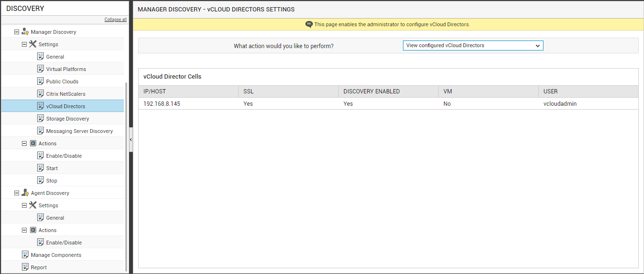The width and height of the screenshot is (644, 274).
Task: Click the Actions icon under Manager Discovery
Action: (x=33, y=143)
